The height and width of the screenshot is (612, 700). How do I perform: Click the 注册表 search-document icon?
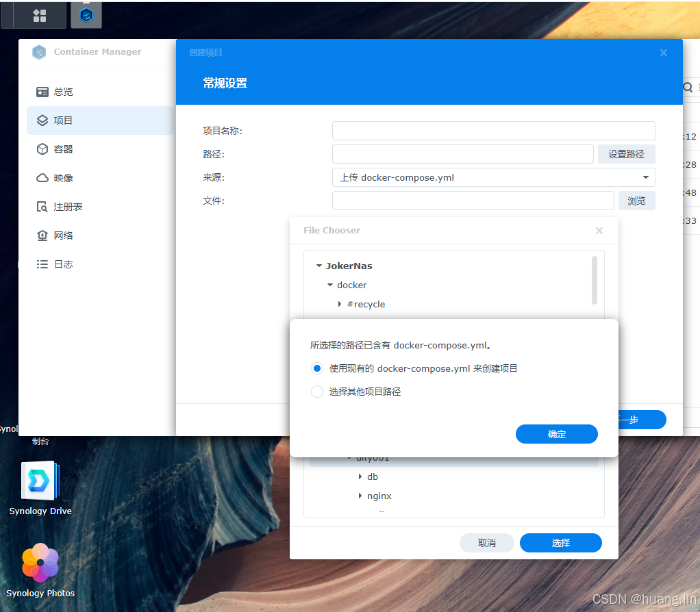click(42, 207)
